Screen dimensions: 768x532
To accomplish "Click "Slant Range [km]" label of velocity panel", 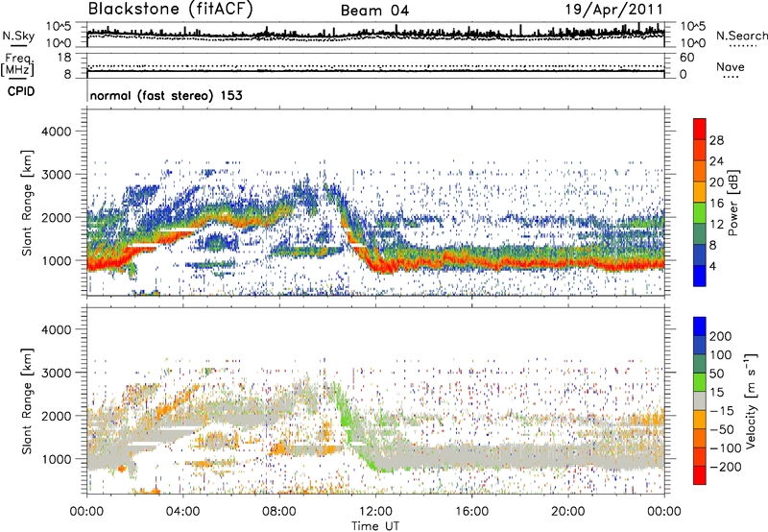I will click(27, 400).
